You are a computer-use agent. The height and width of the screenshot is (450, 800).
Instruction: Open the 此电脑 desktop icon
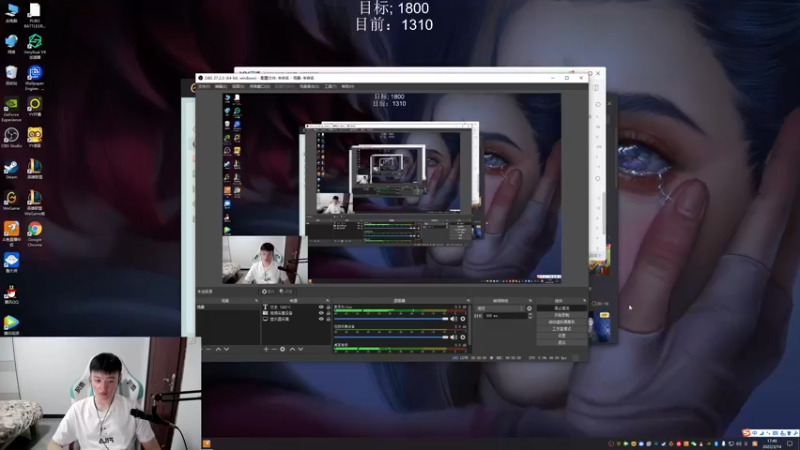[x=11, y=13]
